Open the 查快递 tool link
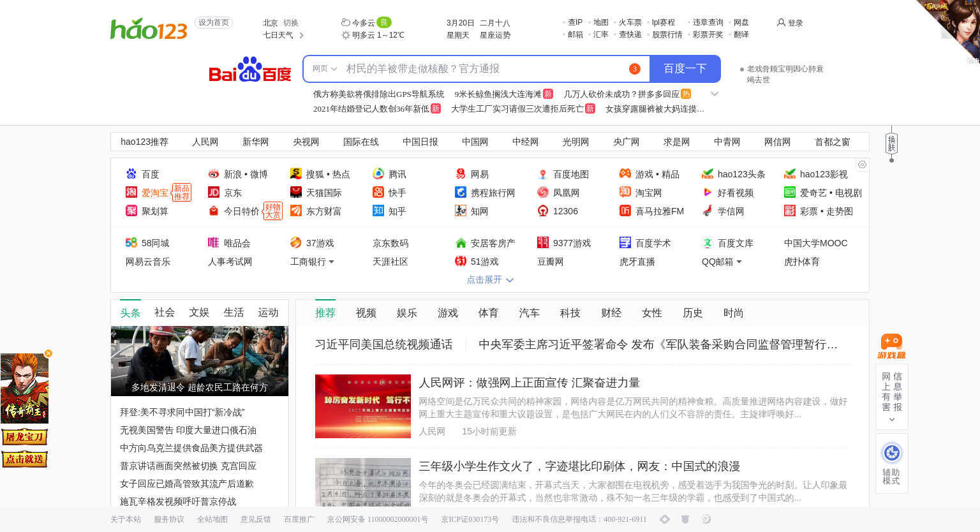 point(630,34)
